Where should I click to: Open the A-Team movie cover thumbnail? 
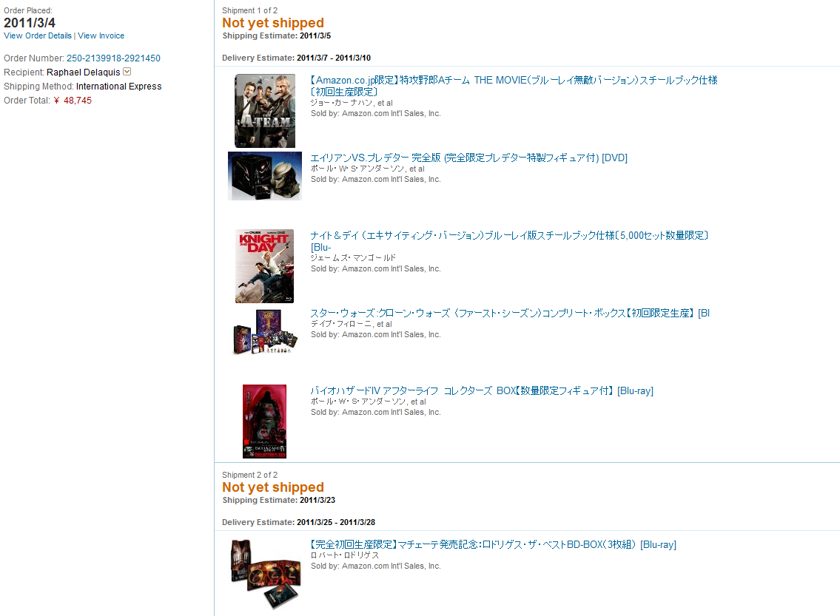click(x=265, y=111)
